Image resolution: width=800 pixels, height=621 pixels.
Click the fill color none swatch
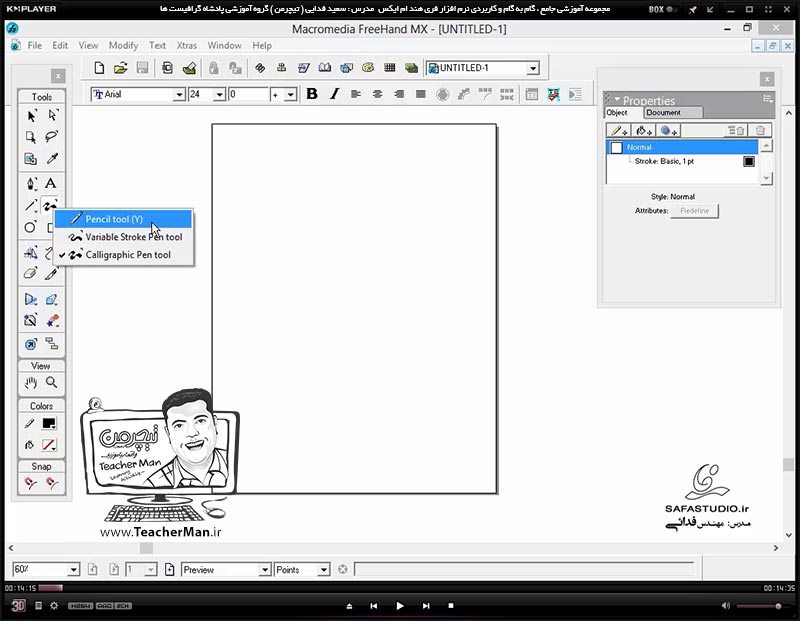(x=49, y=445)
